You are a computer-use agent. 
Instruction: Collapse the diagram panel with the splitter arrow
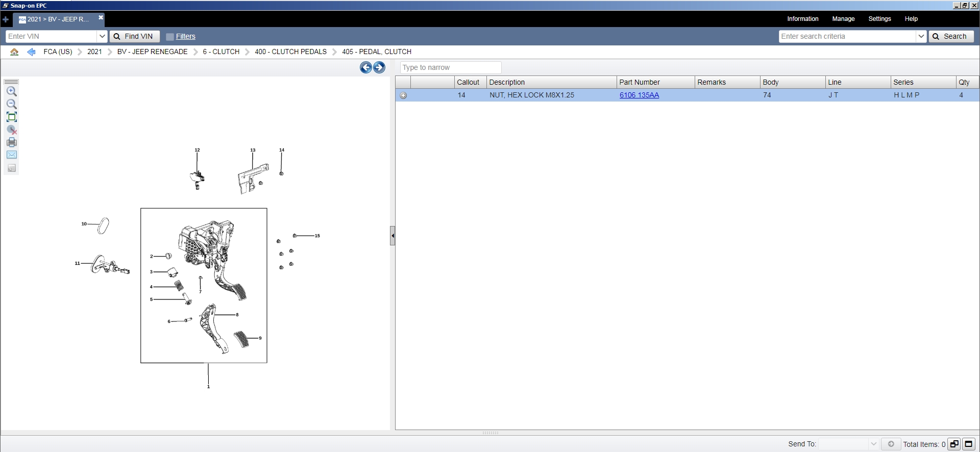pyautogui.click(x=393, y=236)
